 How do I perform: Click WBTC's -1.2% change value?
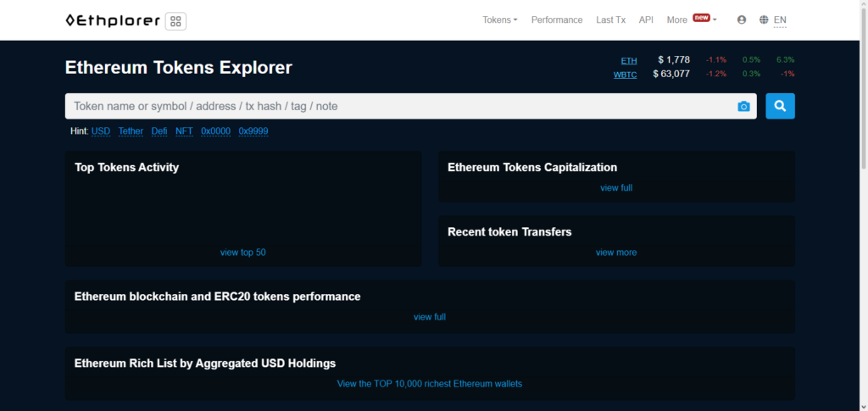[x=715, y=74]
